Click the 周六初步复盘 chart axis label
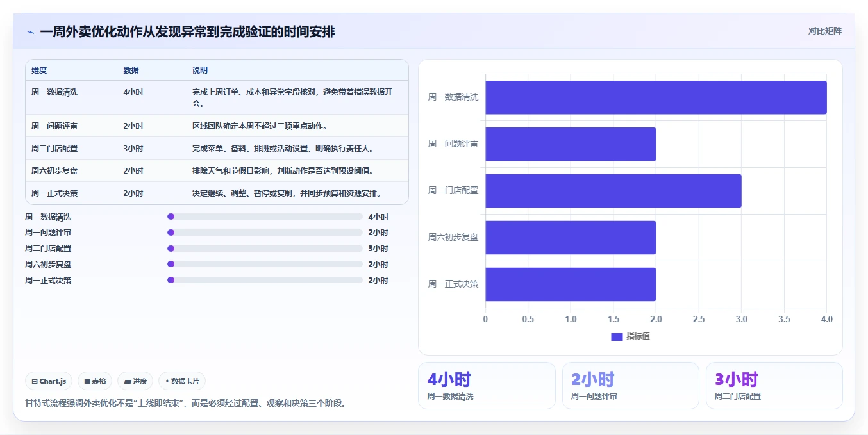This screenshot has width=868, height=435. pyautogui.click(x=453, y=238)
